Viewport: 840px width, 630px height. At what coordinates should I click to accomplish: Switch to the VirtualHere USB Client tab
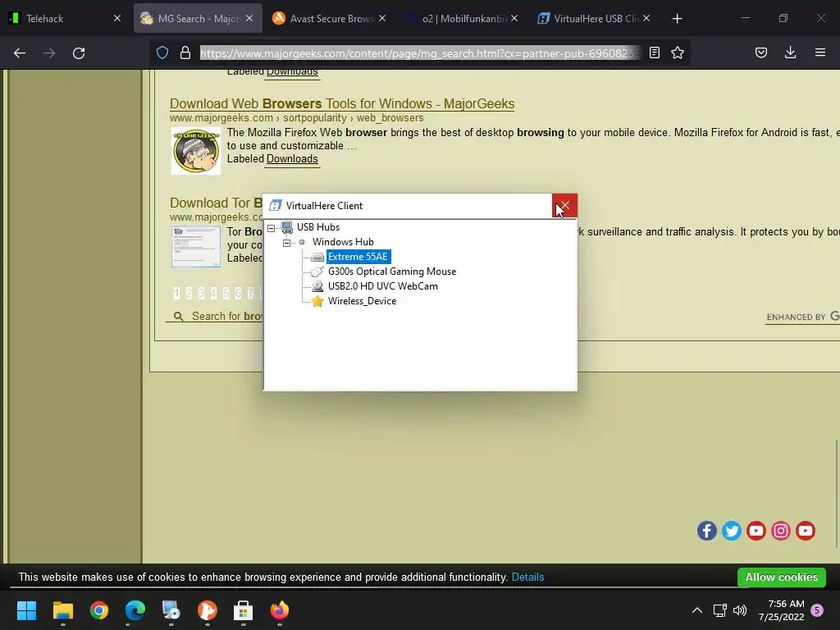pos(587,19)
